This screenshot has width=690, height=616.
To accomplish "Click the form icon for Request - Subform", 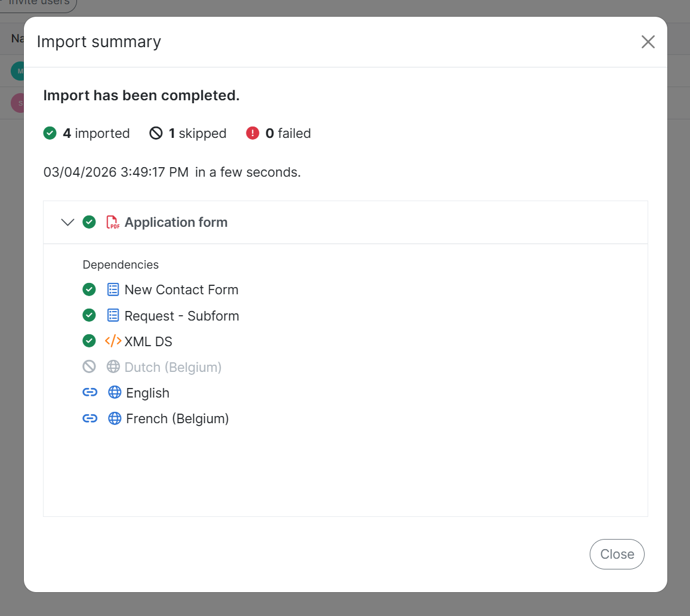I will tap(113, 316).
